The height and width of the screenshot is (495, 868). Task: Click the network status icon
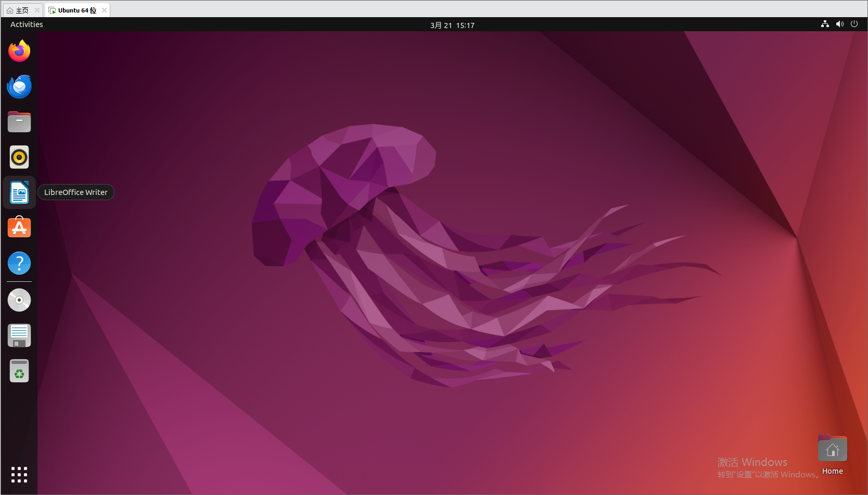825,24
